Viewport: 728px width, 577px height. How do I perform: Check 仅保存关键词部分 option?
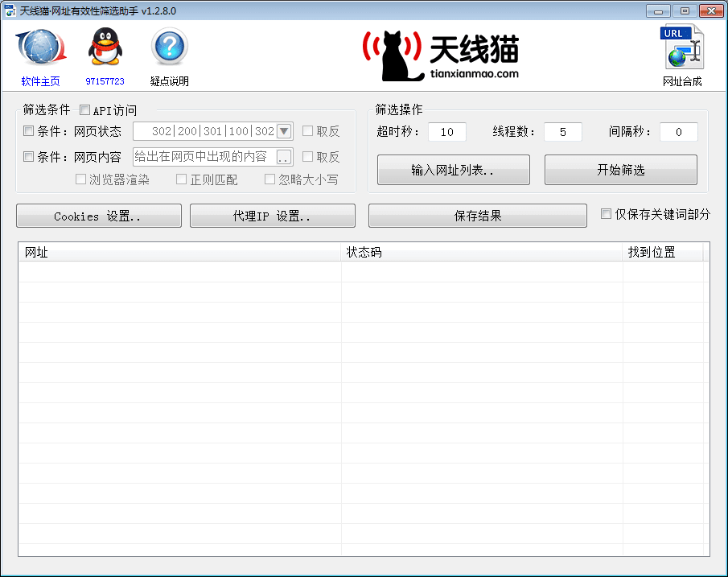606,214
